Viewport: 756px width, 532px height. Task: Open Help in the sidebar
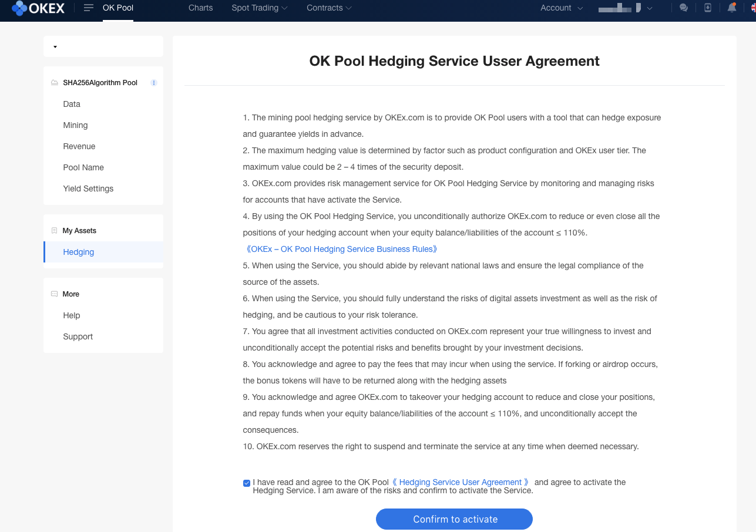coord(72,315)
